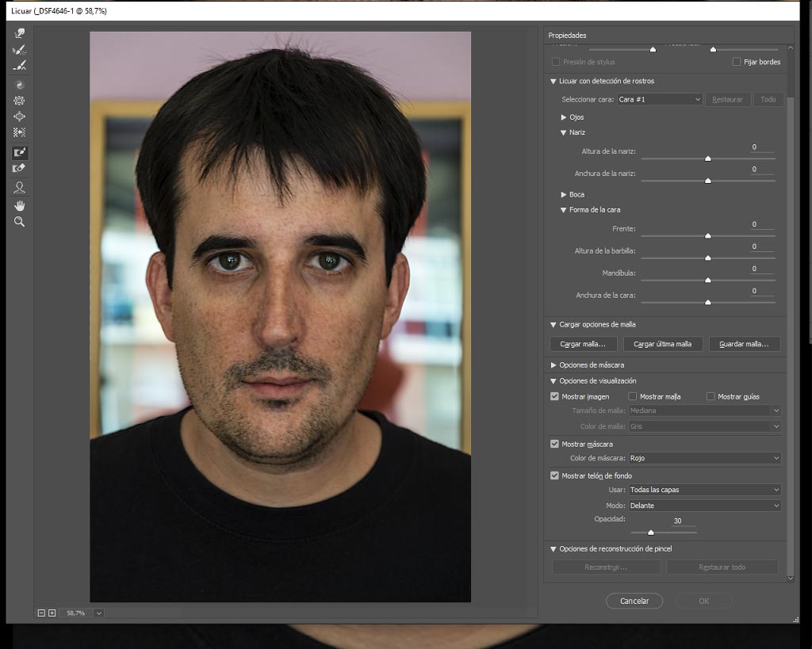The height and width of the screenshot is (649, 812).
Task: Click the Anchura de la nariz slider
Action: pos(708,181)
